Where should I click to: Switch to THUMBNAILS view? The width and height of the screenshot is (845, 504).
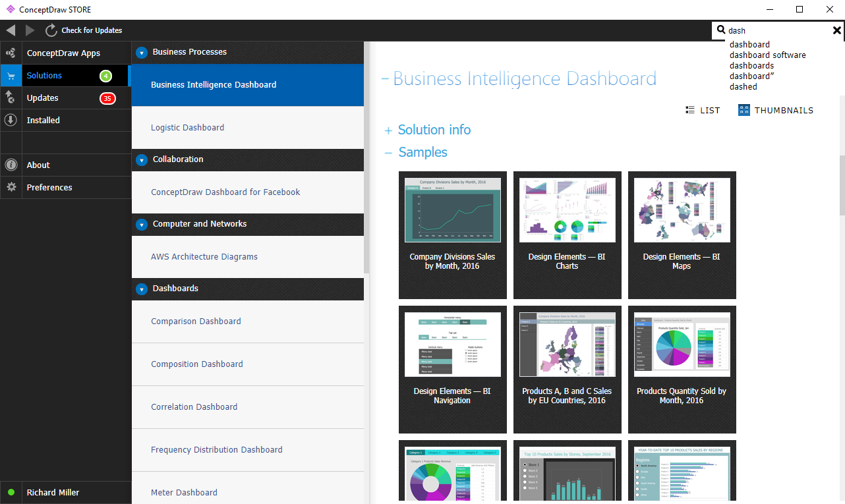click(x=776, y=111)
